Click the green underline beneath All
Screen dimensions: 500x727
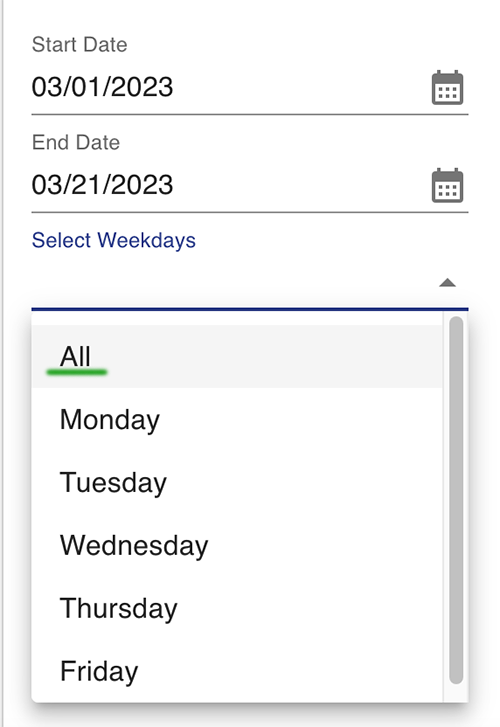77,372
